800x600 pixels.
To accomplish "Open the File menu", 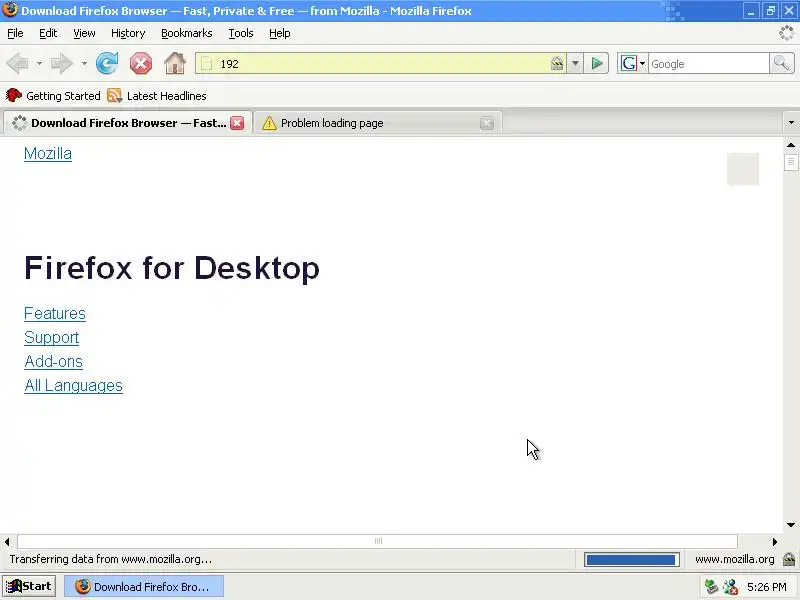I will click(x=15, y=33).
